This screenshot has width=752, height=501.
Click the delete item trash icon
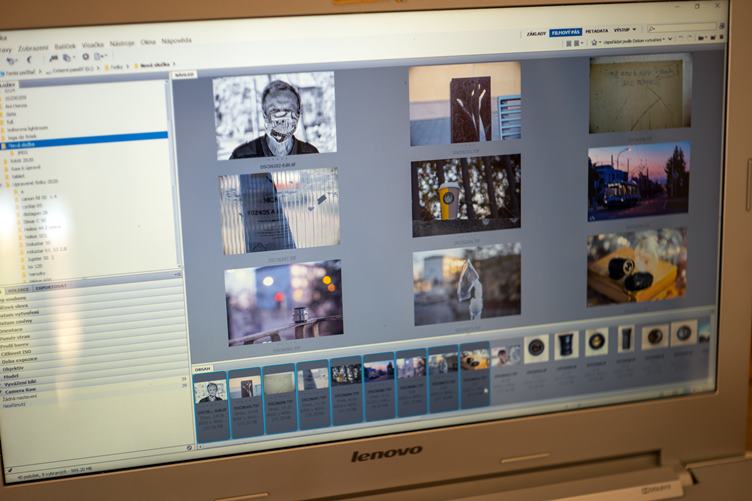tap(721, 36)
